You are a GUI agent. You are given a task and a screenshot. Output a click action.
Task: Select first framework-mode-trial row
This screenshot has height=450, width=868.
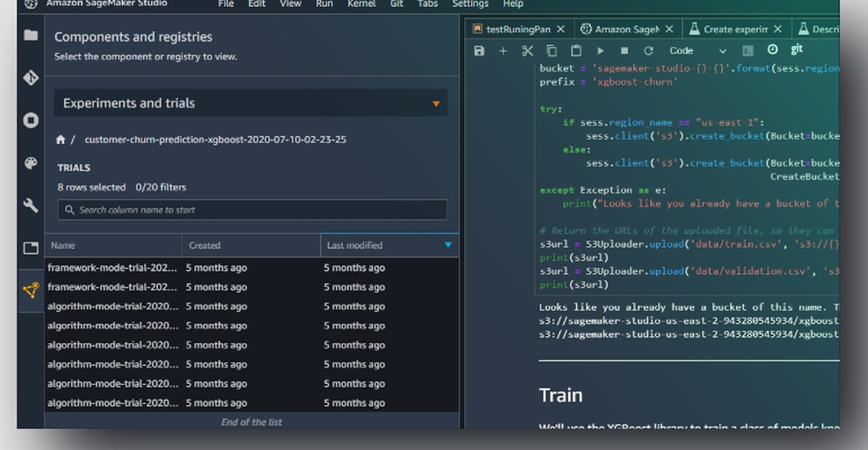(x=252, y=268)
